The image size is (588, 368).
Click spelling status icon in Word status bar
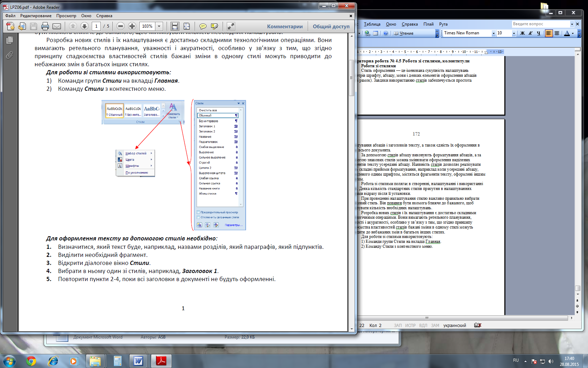pos(478,325)
